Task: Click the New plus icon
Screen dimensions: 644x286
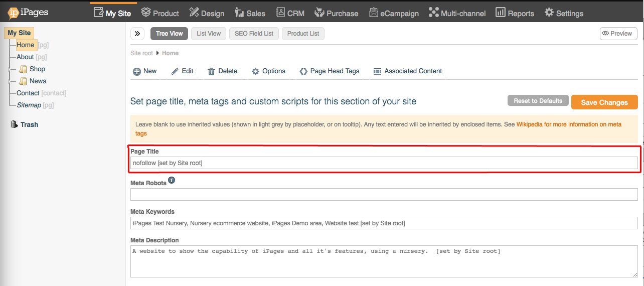Action: tap(136, 71)
